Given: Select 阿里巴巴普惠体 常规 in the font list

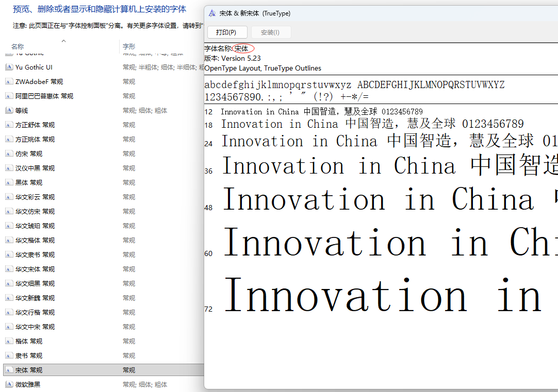Looking at the screenshot, I should point(44,96).
